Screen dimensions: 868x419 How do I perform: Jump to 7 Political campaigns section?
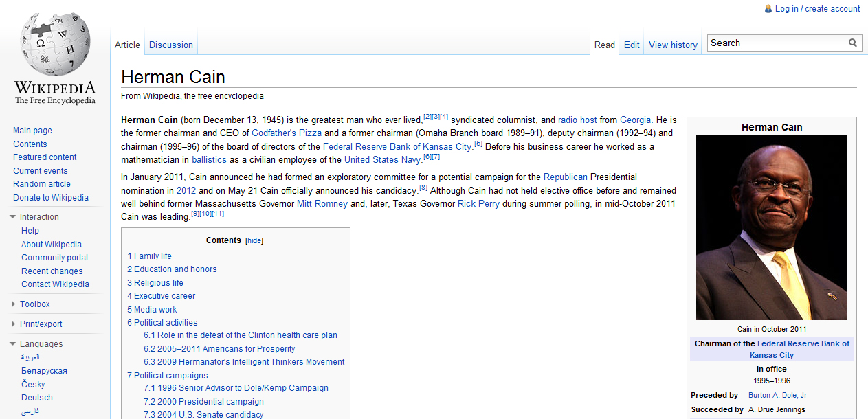pyautogui.click(x=168, y=376)
